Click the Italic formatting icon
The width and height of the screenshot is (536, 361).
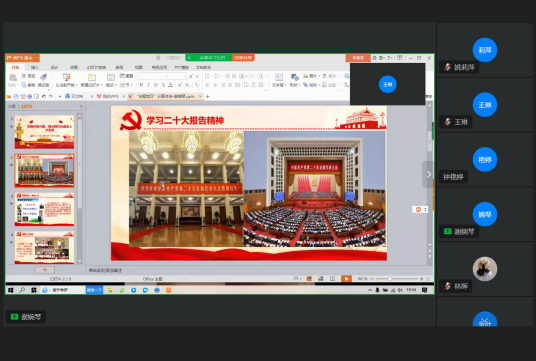148,85
